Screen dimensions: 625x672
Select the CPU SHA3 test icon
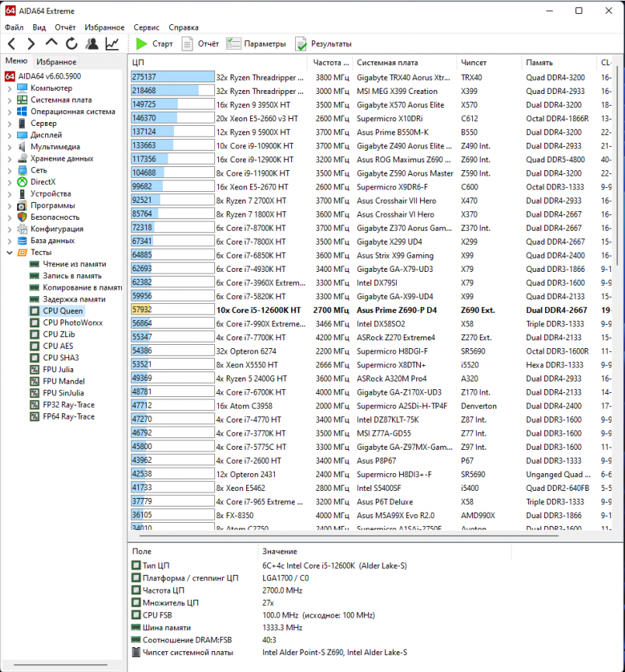[x=34, y=358]
